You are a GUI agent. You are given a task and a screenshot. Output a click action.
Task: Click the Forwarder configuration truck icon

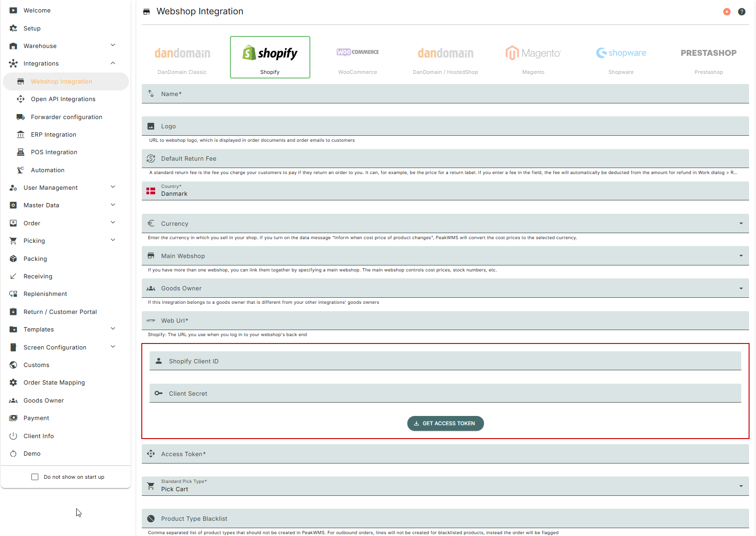pyautogui.click(x=21, y=117)
